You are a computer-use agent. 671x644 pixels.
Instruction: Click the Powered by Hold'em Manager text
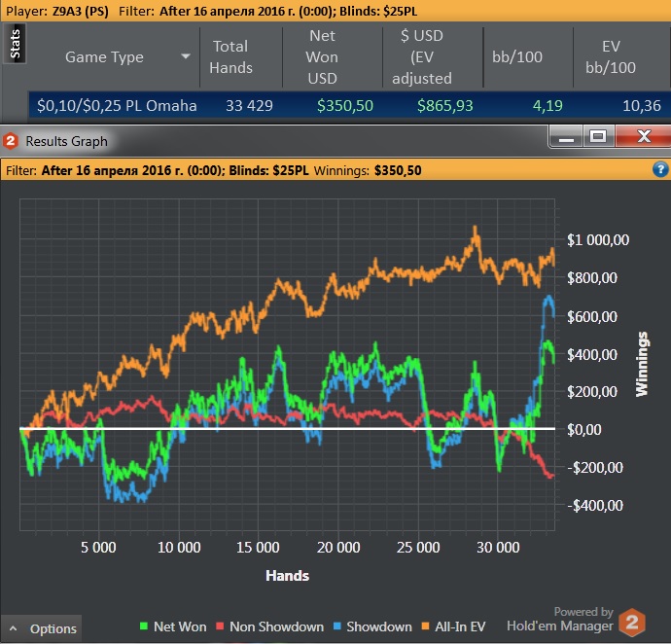560,619
